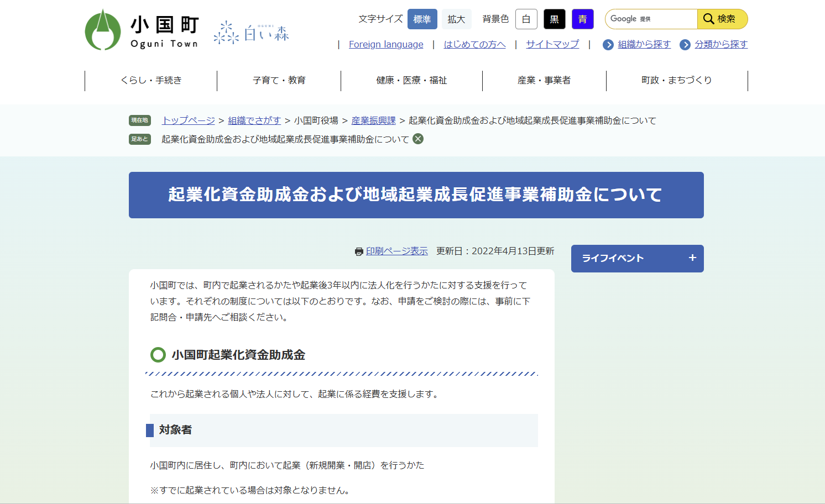Click the magnifier 検索 search button

click(722, 19)
